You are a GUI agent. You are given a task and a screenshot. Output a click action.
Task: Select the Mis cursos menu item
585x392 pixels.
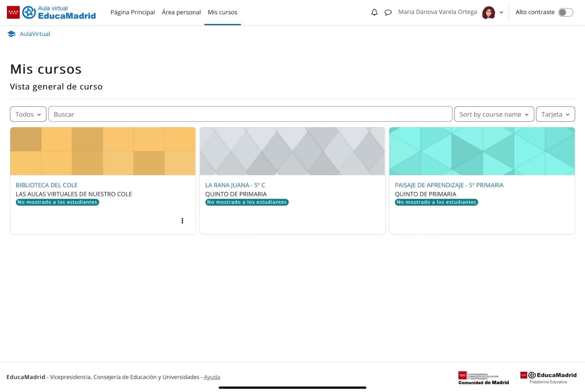coord(222,12)
